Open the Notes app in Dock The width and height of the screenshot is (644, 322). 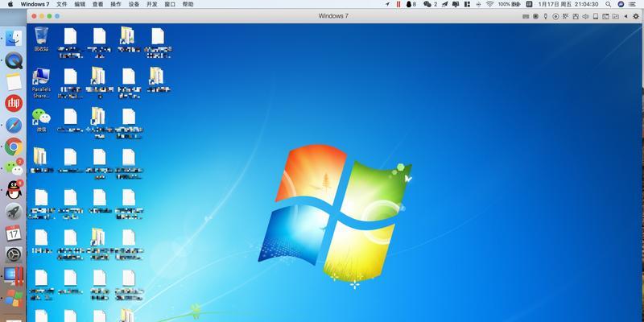(x=14, y=82)
